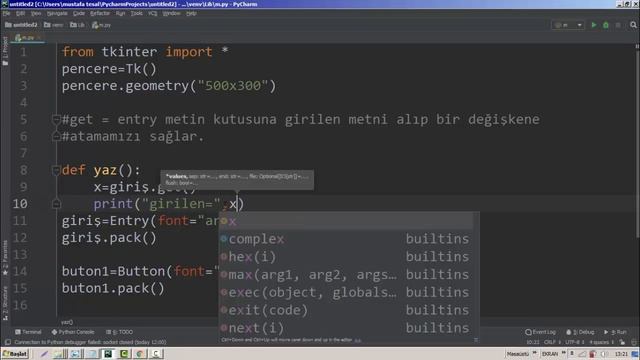Image resolution: width=640 pixels, height=360 pixels.
Task: Open the run configuration dropdown
Action: point(568,25)
